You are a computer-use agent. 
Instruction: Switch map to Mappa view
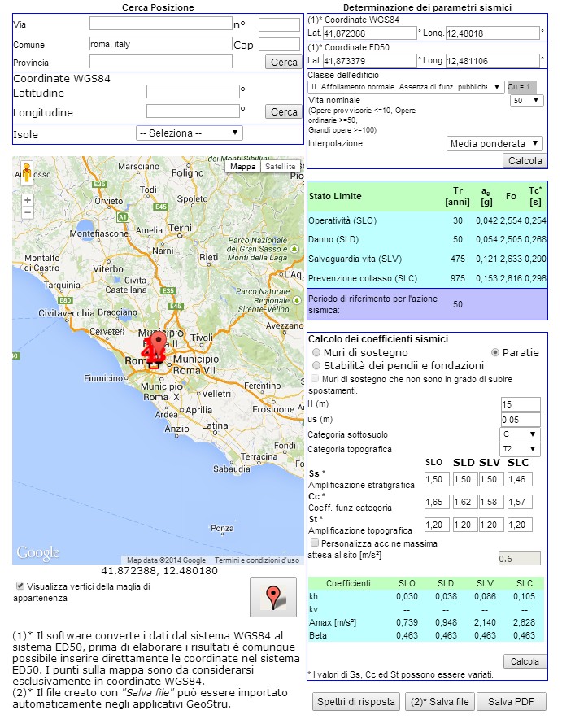click(x=242, y=167)
